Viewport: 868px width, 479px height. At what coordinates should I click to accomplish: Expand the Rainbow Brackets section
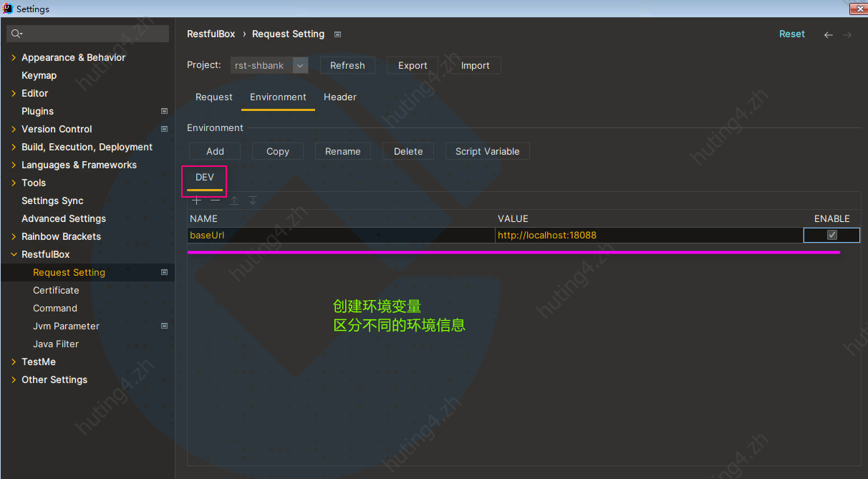pos(14,236)
